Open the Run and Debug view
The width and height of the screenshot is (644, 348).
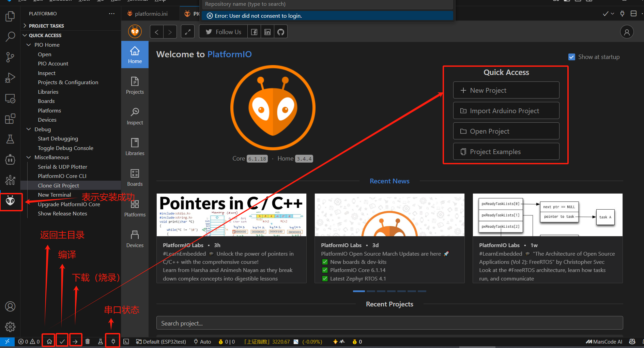10,78
